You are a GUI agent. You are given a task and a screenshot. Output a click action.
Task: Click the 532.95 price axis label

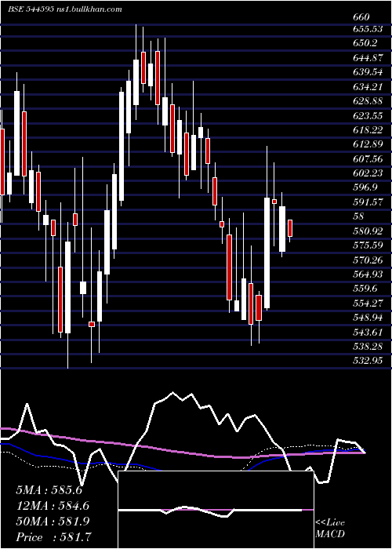pos(368,361)
